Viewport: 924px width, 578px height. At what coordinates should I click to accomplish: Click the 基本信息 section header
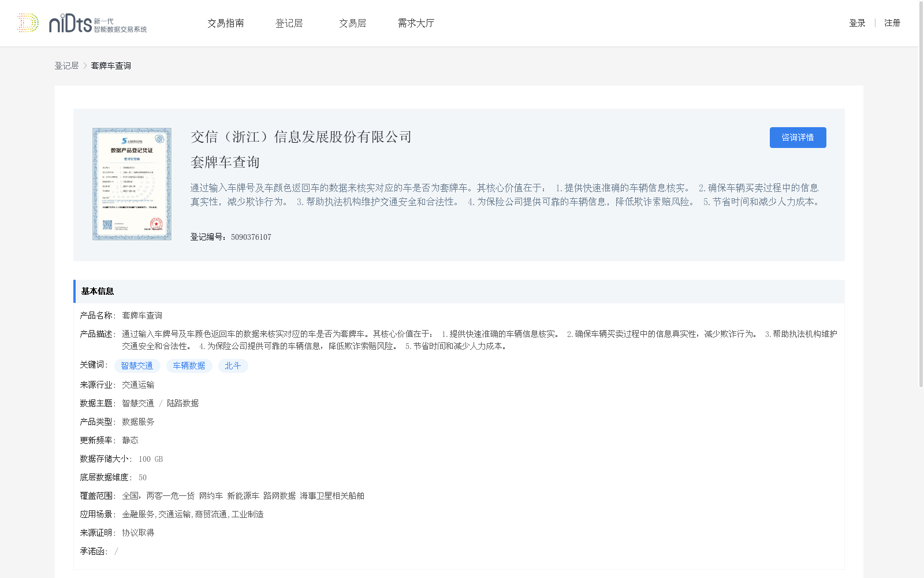(459, 291)
